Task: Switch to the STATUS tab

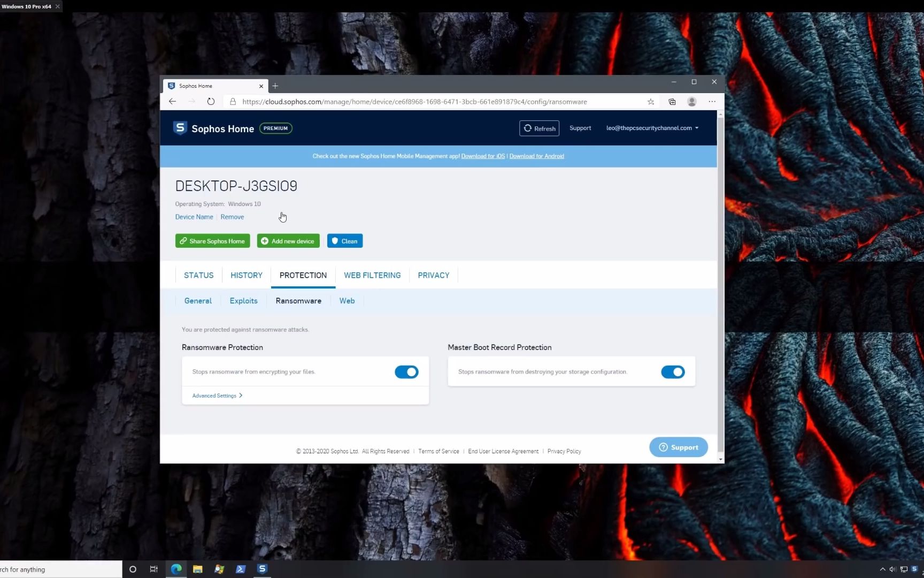Action: point(198,275)
